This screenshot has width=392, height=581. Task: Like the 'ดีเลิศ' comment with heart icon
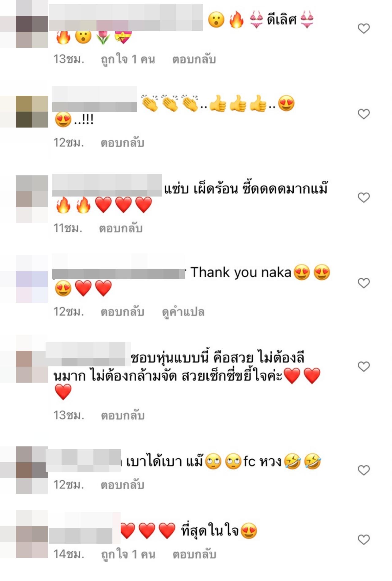(364, 29)
